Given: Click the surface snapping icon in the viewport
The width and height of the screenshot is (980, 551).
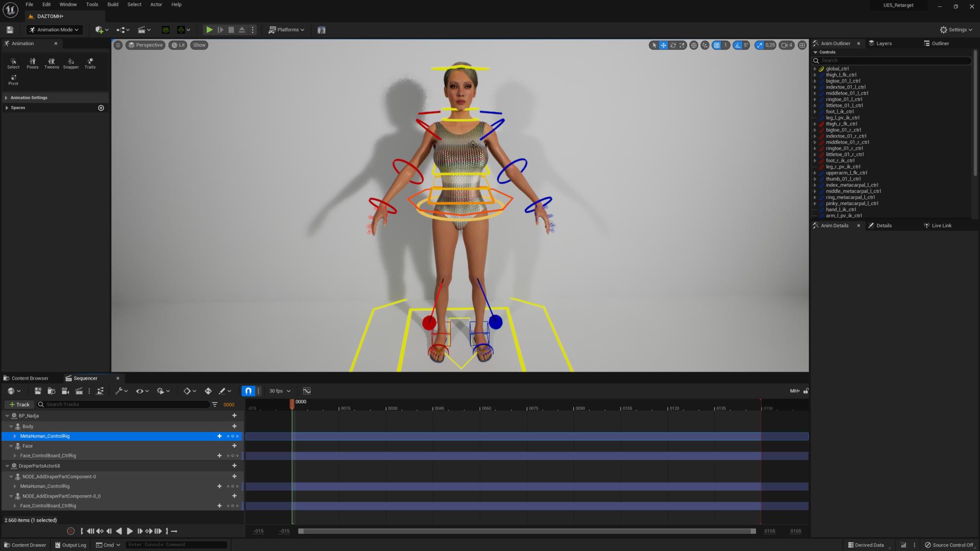Looking at the screenshot, I should click(705, 45).
